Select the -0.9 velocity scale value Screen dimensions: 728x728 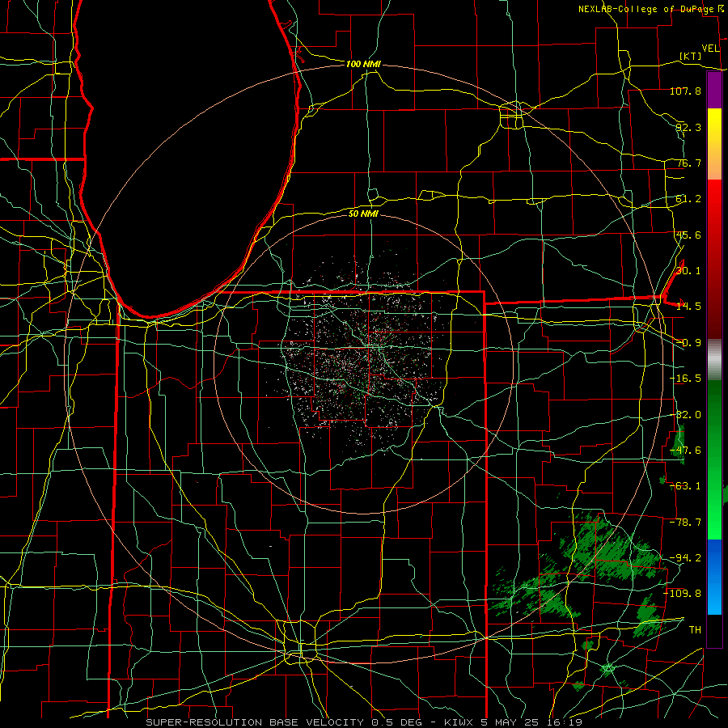tap(688, 343)
